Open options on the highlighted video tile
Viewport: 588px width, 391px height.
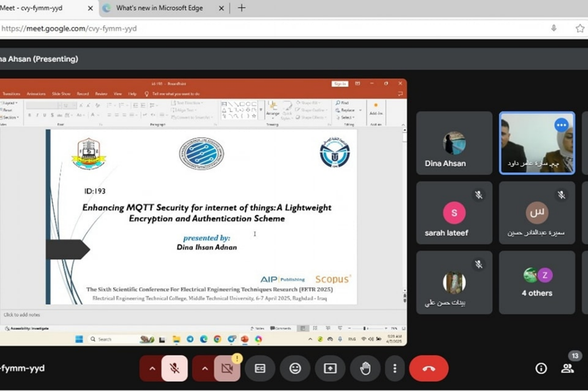pyautogui.click(x=561, y=125)
